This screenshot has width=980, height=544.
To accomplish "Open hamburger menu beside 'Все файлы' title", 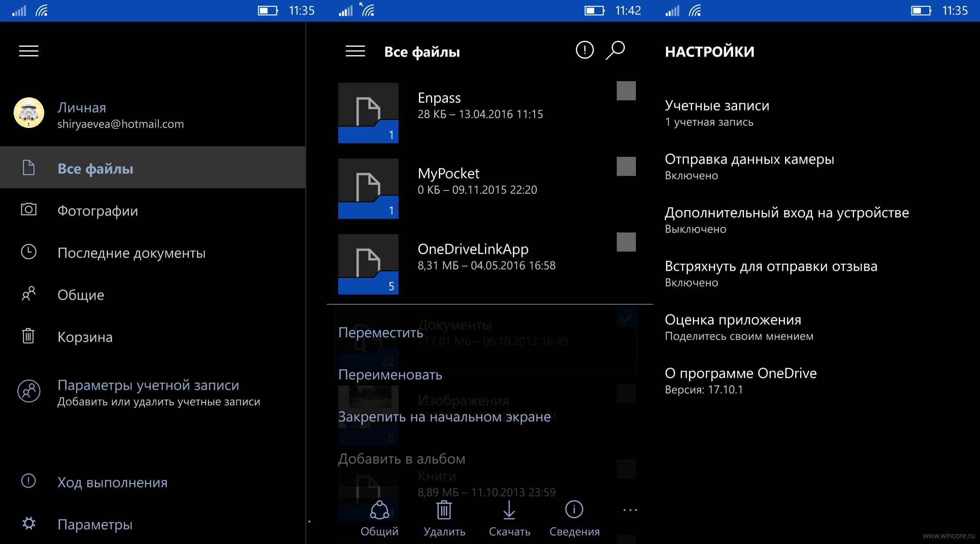I will tap(355, 51).
